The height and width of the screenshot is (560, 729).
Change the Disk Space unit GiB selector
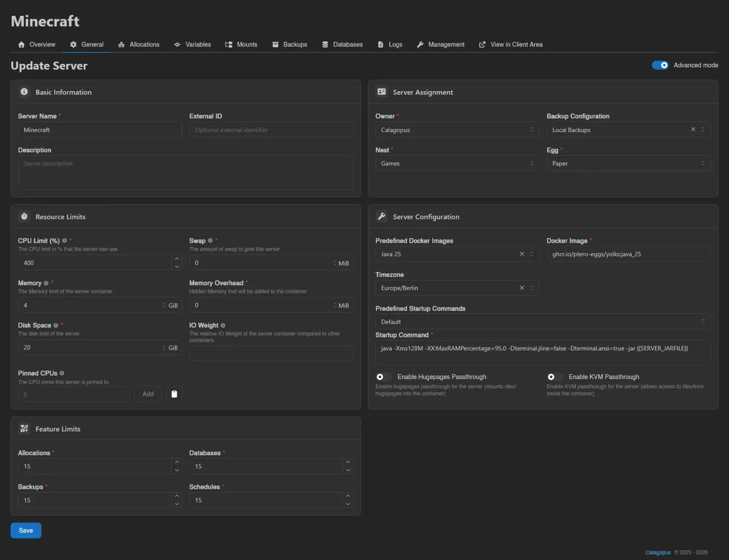click(170, 348)
